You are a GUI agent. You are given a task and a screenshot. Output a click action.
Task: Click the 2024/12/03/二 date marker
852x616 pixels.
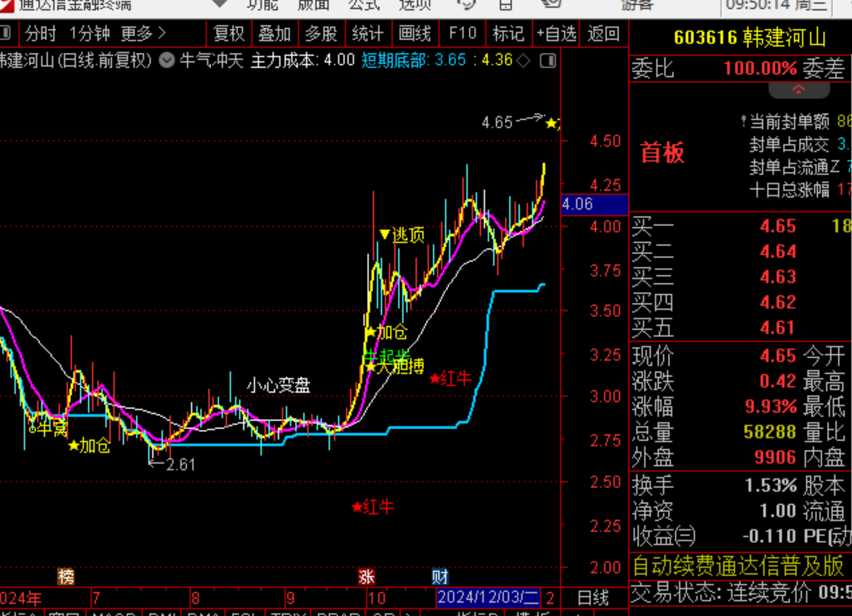[488, 597]
